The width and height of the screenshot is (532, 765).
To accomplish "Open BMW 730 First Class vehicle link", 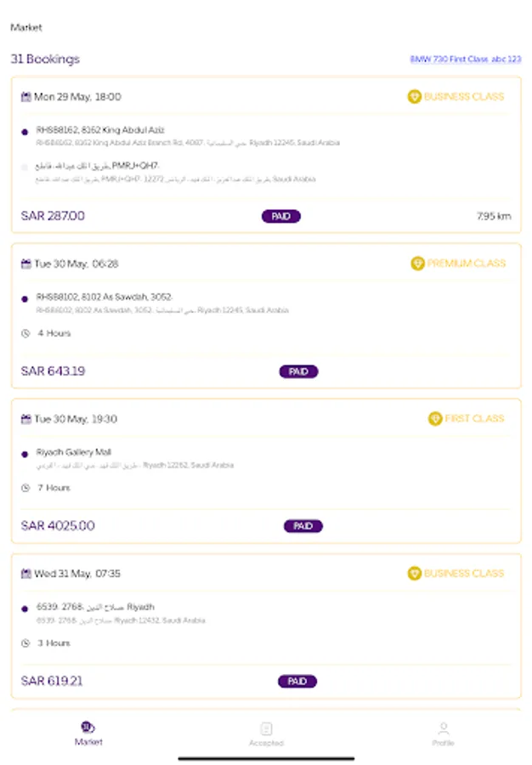I will point(465,59).
